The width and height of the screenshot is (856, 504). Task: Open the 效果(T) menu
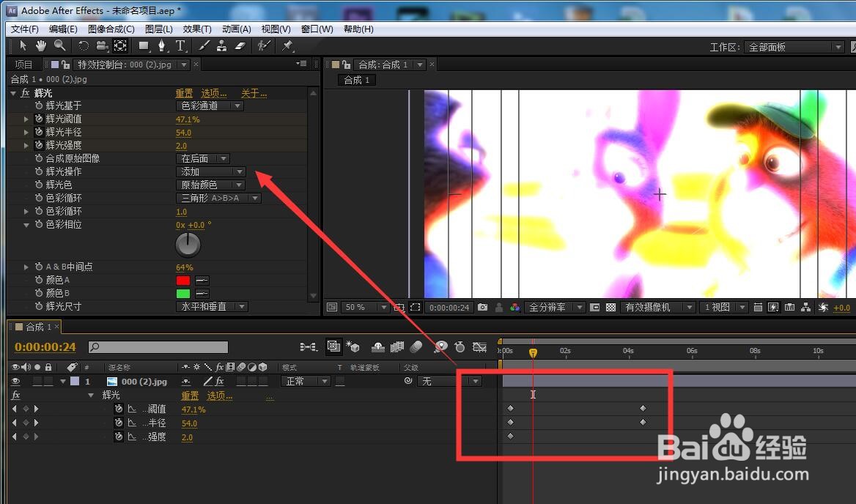[x=197, y=29]
